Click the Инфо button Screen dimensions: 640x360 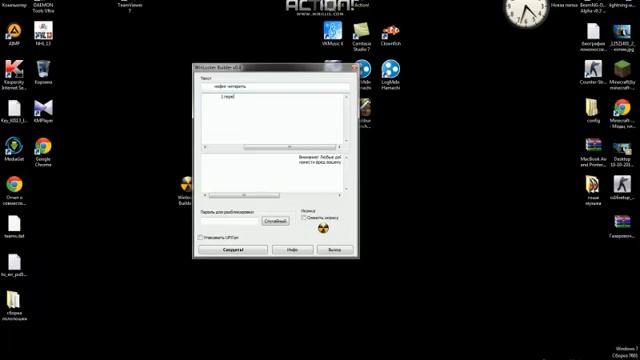coord(292,249)
